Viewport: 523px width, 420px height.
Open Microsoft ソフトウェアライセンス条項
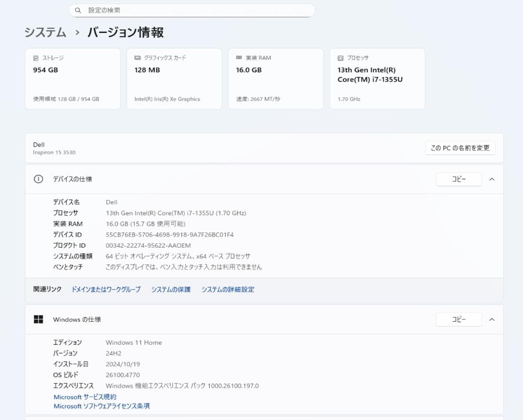[102, 406]
